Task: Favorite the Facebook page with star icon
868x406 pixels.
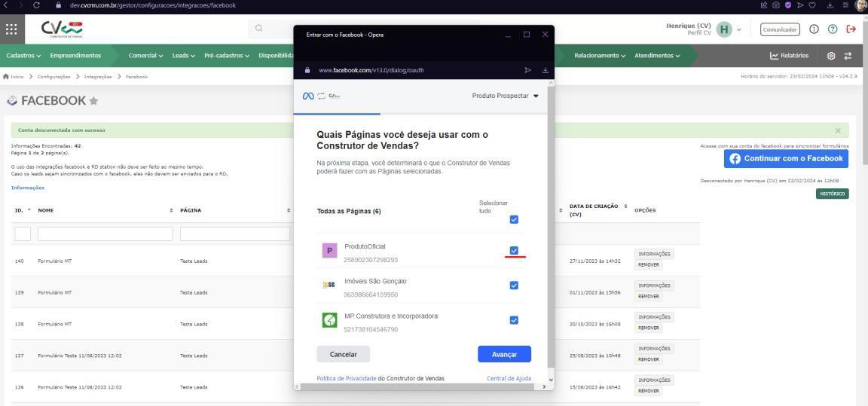Action: (93, 101)
